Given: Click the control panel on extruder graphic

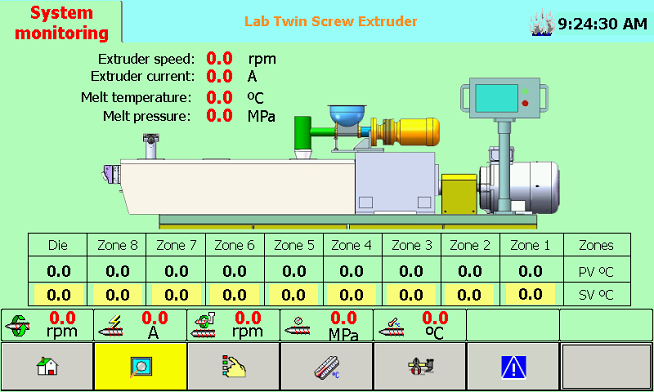Looking at the screenshot, I should point(505,98).
